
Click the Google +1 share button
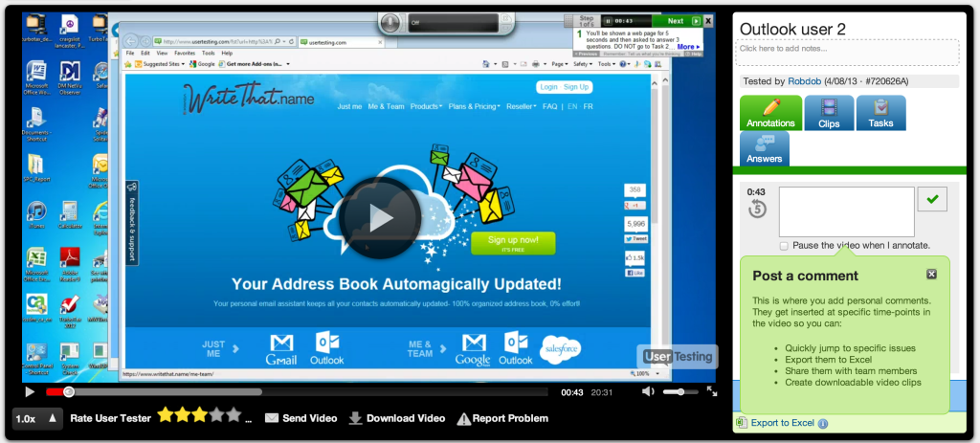coord(635,206)
